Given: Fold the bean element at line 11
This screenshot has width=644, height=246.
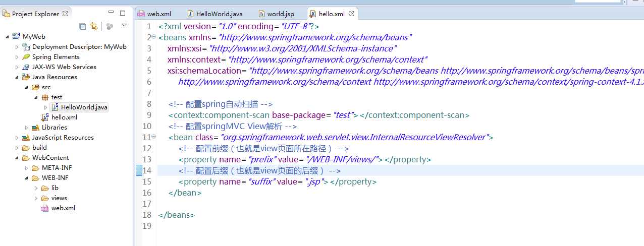Looking at the screenshot, I should 153,137.
